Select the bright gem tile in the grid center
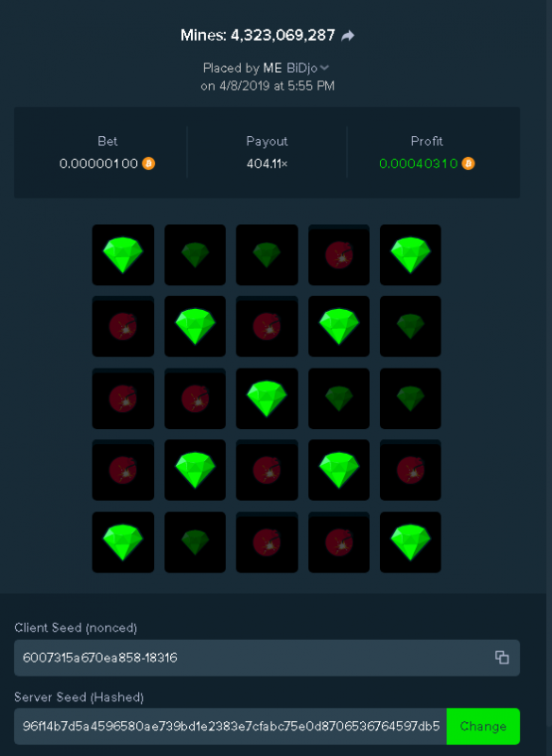This screenshot has width=552, height=756. point(267,398)
